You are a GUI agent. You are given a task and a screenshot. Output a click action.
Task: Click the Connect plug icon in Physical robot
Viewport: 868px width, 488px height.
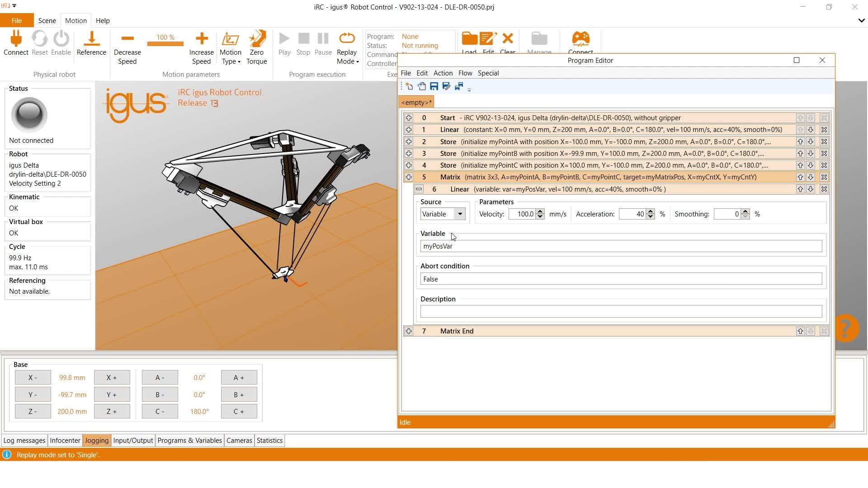16,39
